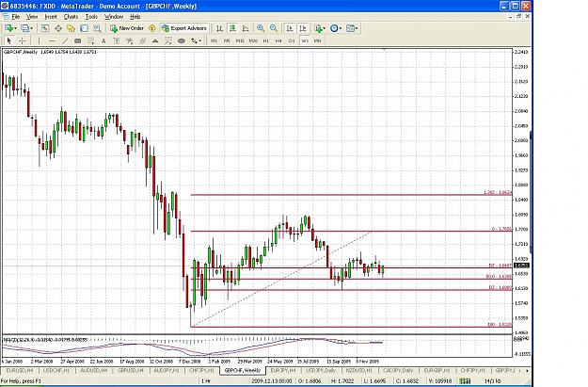Show the Market Watch window
This screenshot has height=387, width=588.
45,28
